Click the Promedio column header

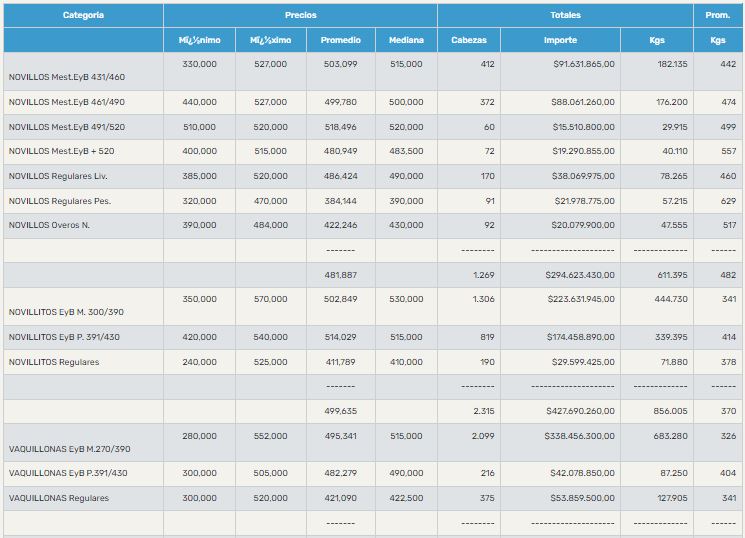[340, 41]
